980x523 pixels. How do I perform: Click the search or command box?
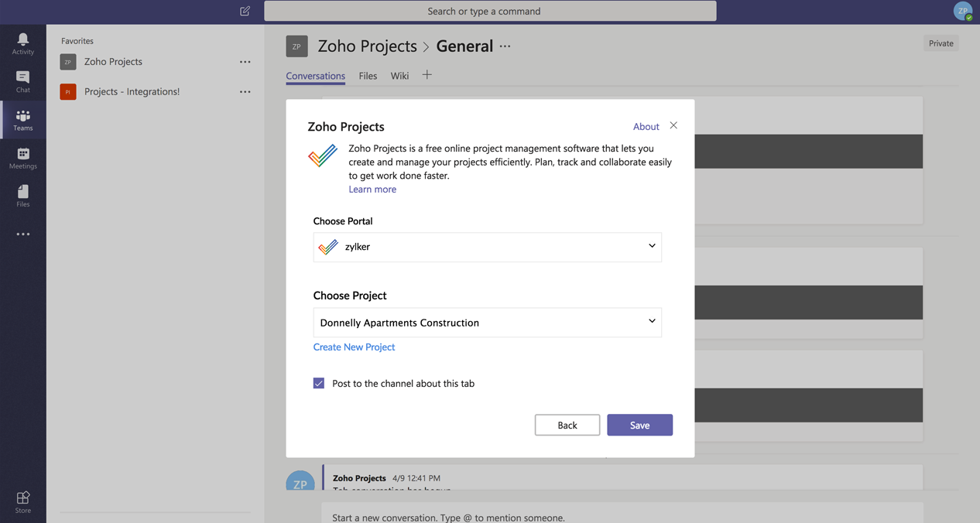(490, 11)
